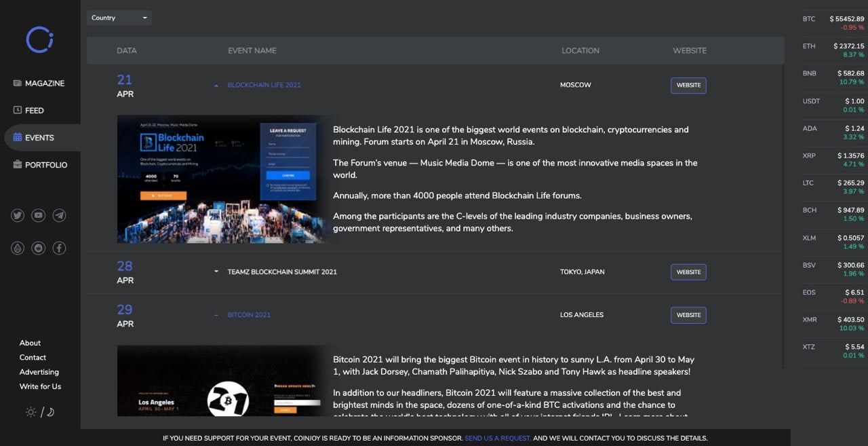The image size is (868, 446).
Task: Open the Telegram social link
Action: click(x=60, y=215)
